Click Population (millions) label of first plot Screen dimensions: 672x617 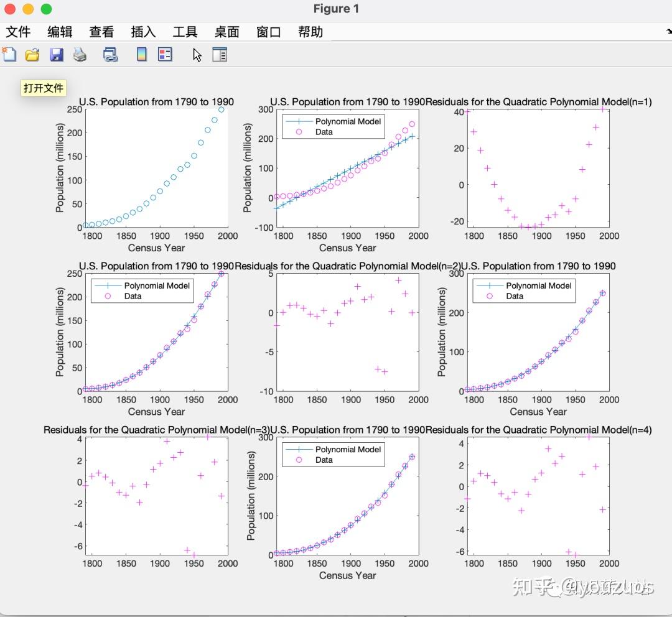[x=60, y=168]
